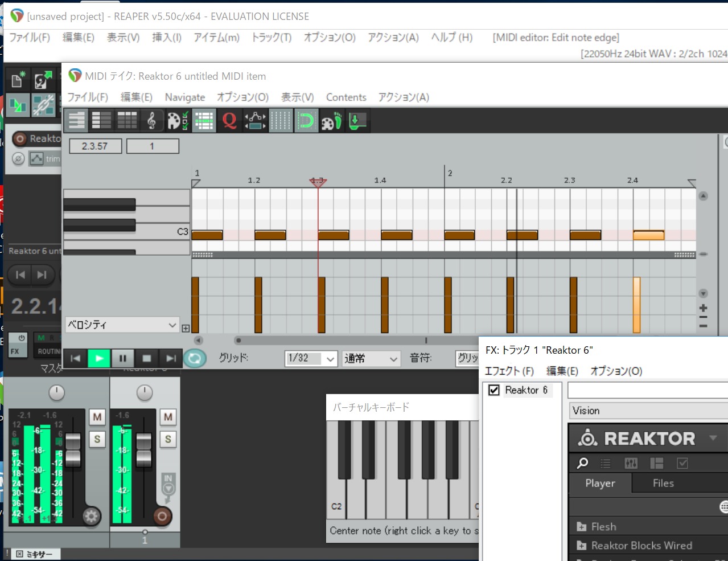Add a new CC lane plus button
The width and height of the screenshot is (728, 561).
(186, 328)
